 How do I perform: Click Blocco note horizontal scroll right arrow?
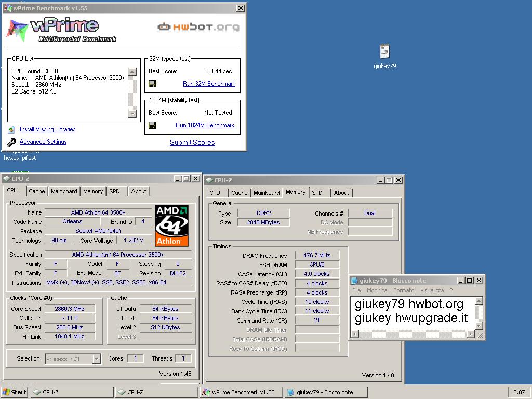(x=471, y=334)
